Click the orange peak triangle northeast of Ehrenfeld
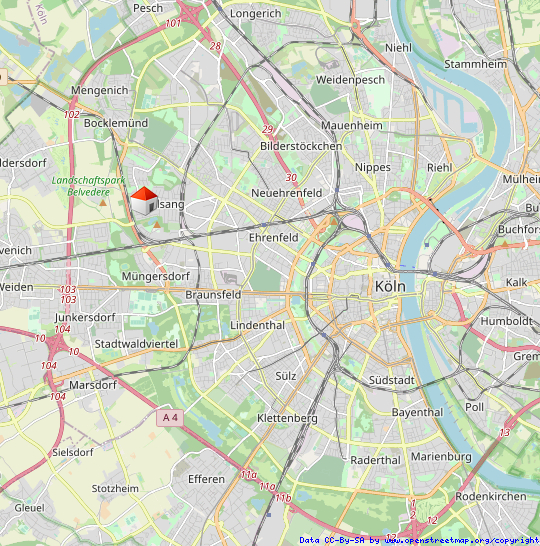Screen dimensions: 540x546 tap(334, 221)
